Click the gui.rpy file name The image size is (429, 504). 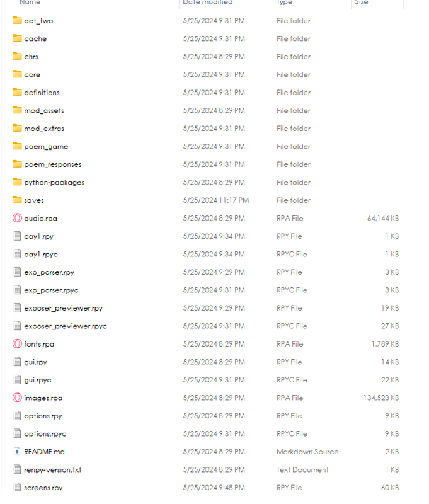[x=35, y=362]
